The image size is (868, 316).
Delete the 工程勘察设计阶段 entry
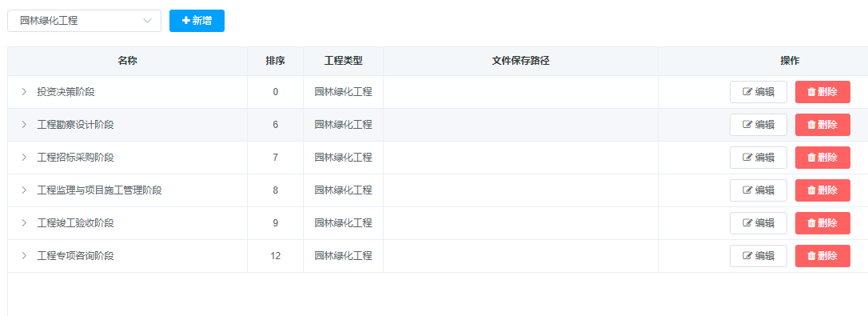click(x=822, y=125)
